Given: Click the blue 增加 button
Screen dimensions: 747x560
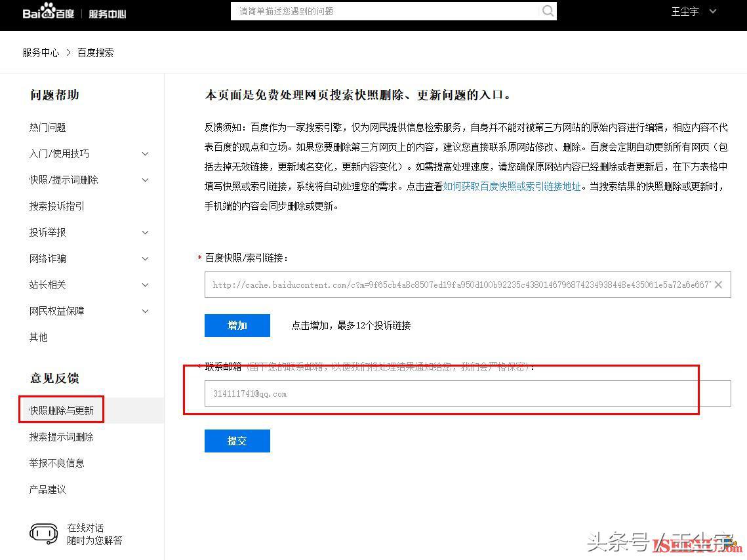Looking at the screenshot, I should pos(237,325).
